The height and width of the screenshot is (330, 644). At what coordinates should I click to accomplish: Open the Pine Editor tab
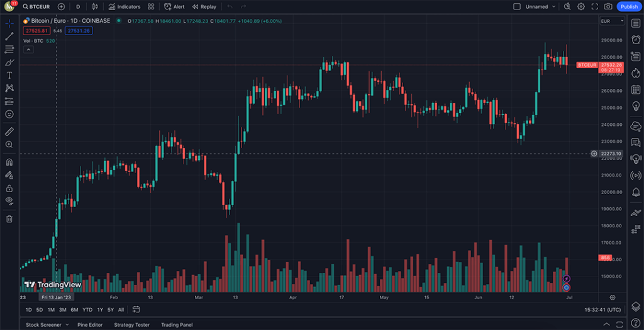pyautogui.click(x=90, y=325)
